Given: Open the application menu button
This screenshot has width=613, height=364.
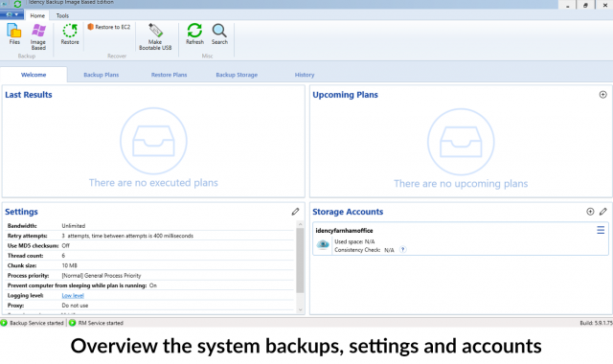Looking at the screenshot, I should (x=11, y=15).
